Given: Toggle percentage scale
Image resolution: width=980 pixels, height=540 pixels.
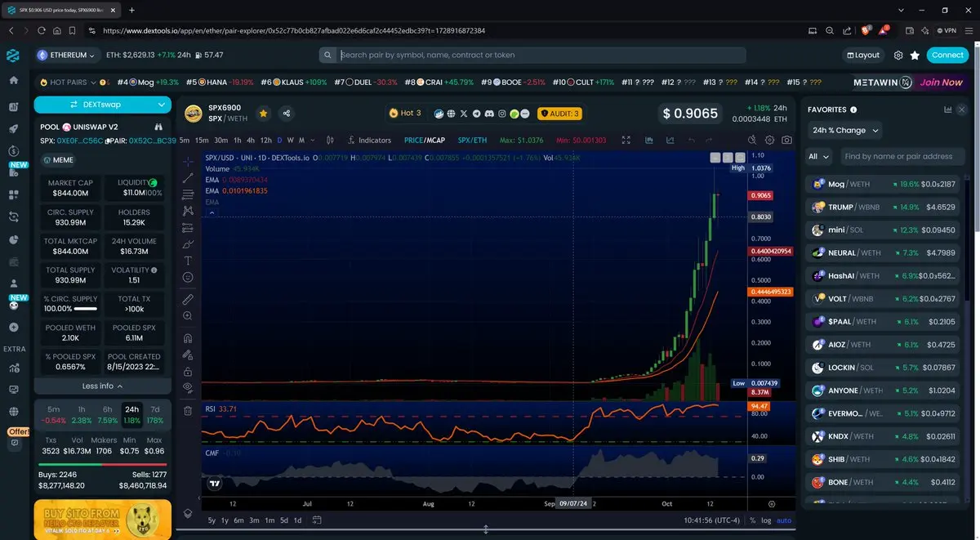Looking at the screenshot, I should 752,520.
